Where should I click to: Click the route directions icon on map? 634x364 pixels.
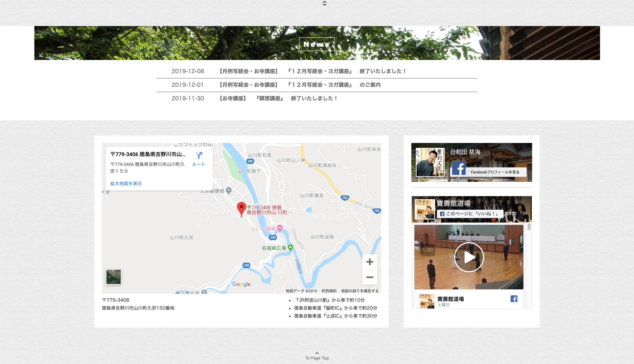click(199, 156)
